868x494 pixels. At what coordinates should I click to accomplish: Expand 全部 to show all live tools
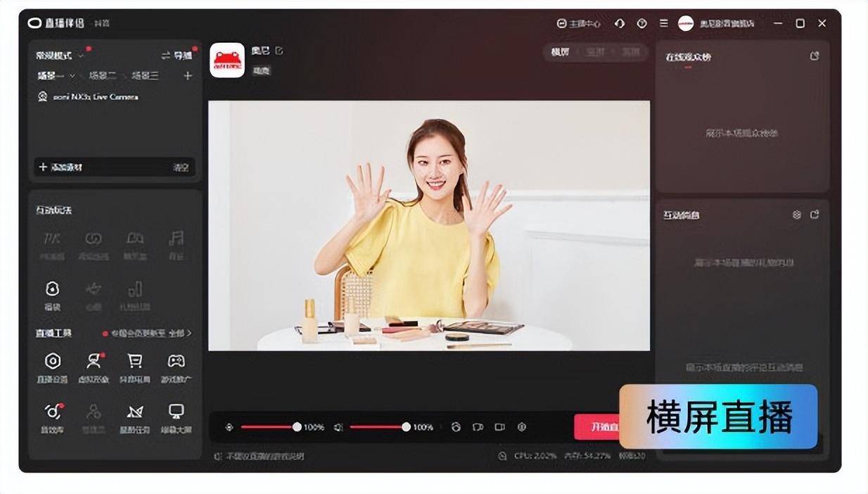181,333
